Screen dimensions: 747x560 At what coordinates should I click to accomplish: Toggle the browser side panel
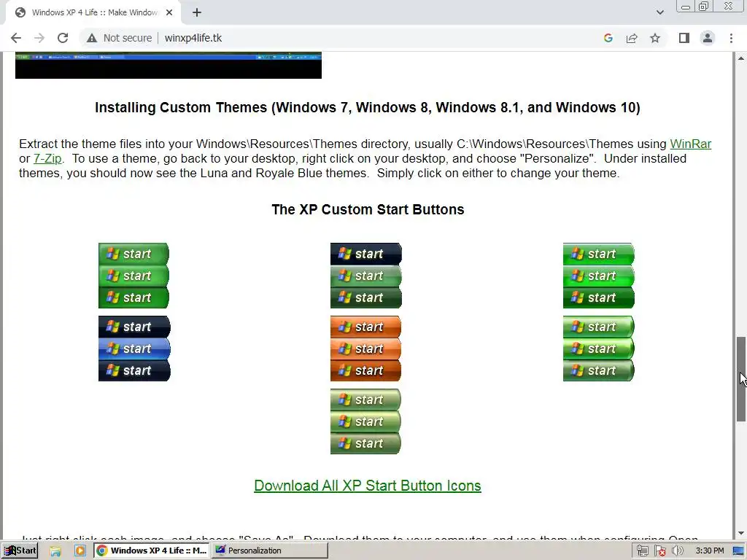pos(684,38)
